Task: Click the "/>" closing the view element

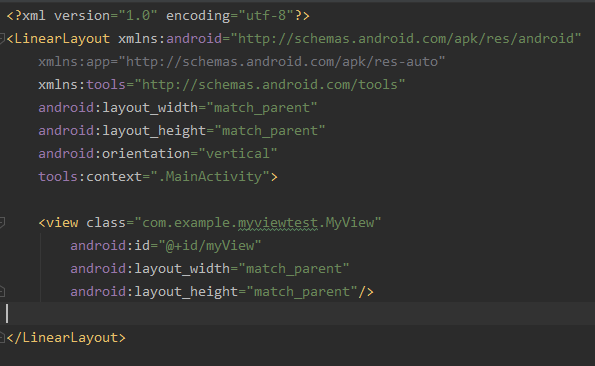Action: pyautogui.click(x=366, y=292)
